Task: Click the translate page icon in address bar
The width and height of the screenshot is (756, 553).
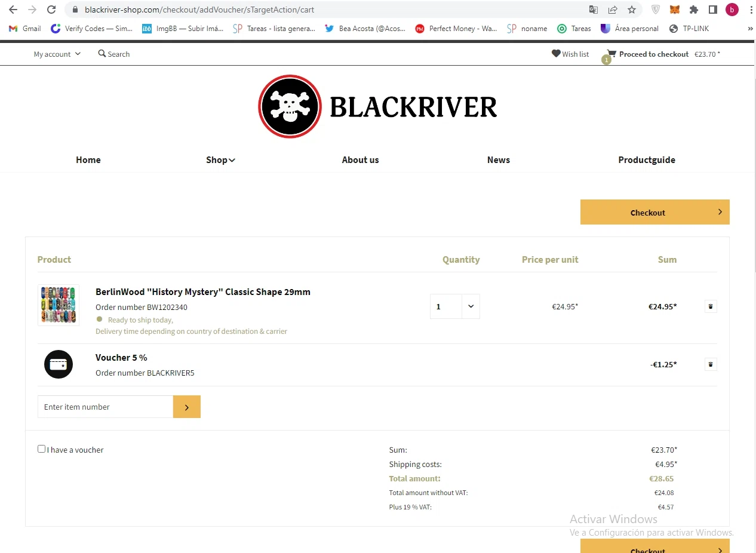Action: [593, 10]
